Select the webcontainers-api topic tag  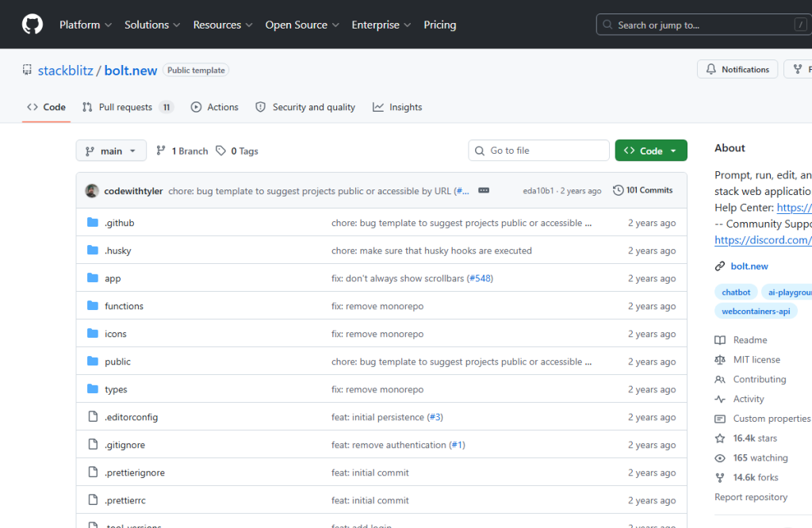click(x=756, y=311)
